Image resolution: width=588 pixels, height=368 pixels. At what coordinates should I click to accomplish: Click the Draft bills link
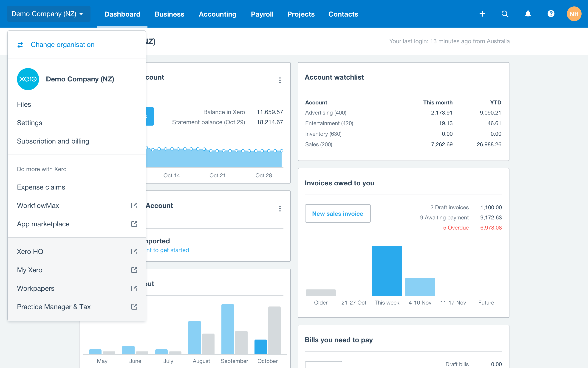point(457,364)
